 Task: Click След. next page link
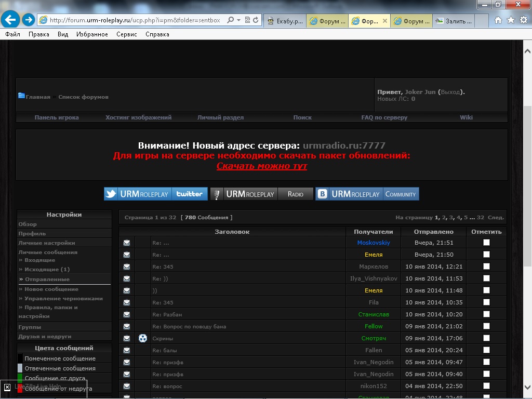496,218
